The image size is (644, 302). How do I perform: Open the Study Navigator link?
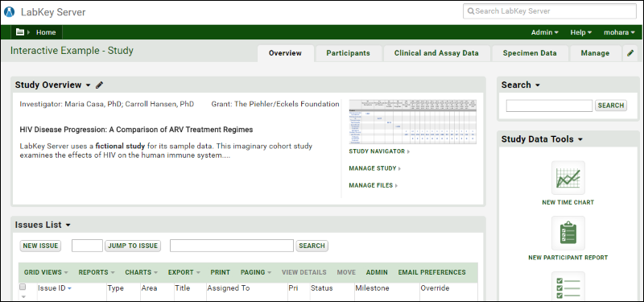pyautogui.click(x=379, y=151)
